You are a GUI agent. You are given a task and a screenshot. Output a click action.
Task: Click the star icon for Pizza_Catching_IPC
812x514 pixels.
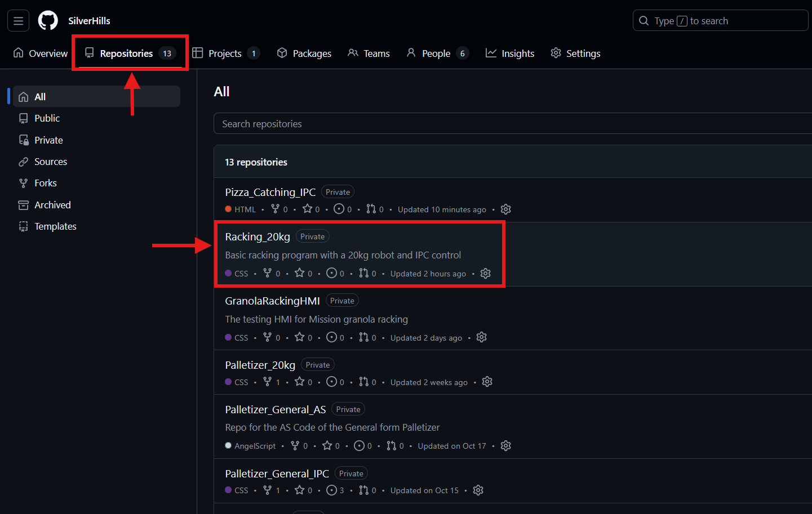307,209
